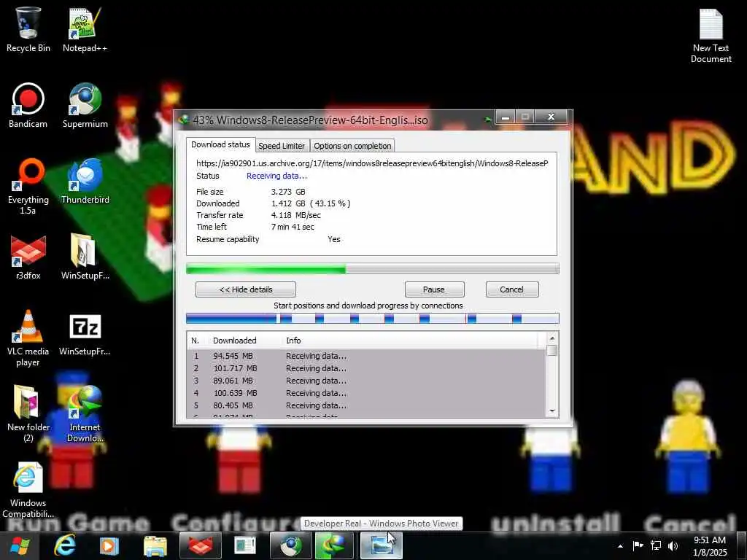Click the Hide details button

[x=246, y=289]
